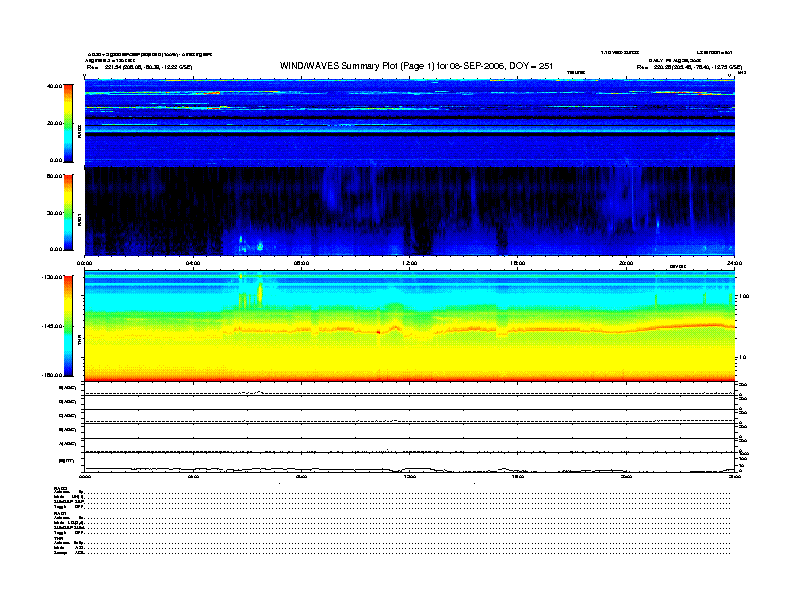
Task: Click 08:00 tick label under second spectrogram
Action: [x=301, y=263]
